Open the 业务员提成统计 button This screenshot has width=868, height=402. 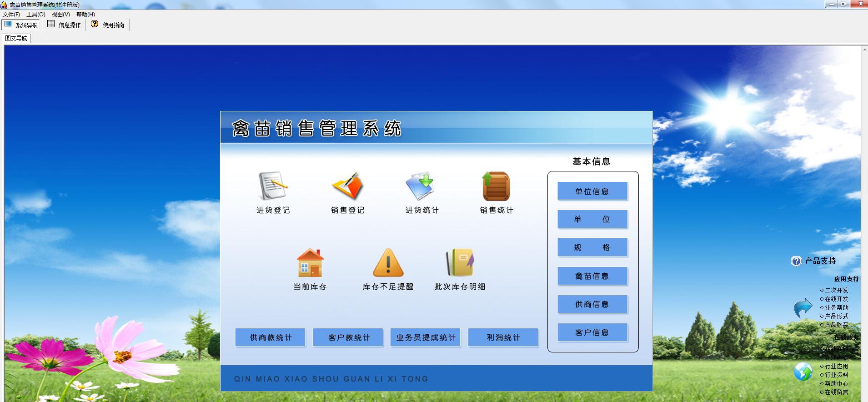pos(426,337)
